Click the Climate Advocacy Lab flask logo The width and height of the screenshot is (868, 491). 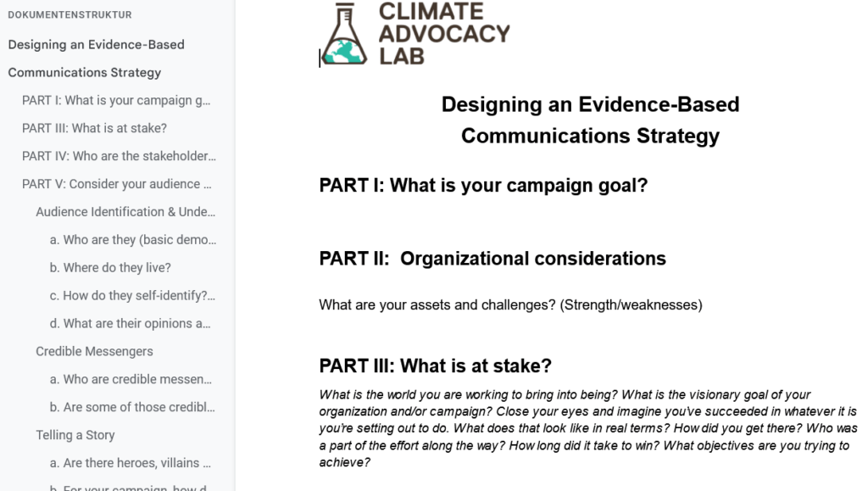[x=344, y=34]
